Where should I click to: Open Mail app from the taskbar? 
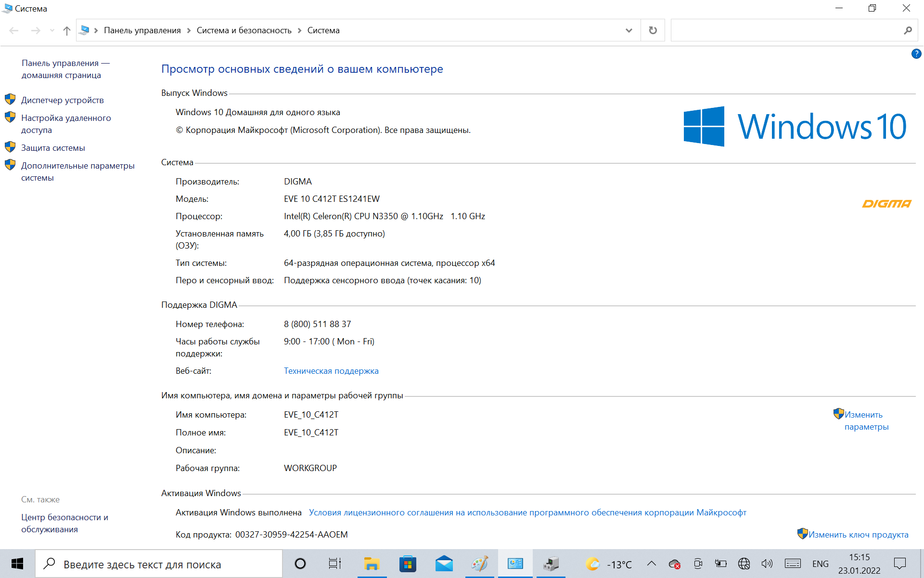444,564
